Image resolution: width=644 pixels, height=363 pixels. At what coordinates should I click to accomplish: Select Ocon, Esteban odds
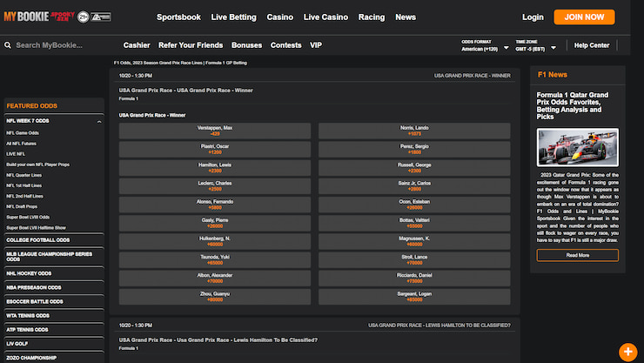point(414,205)
